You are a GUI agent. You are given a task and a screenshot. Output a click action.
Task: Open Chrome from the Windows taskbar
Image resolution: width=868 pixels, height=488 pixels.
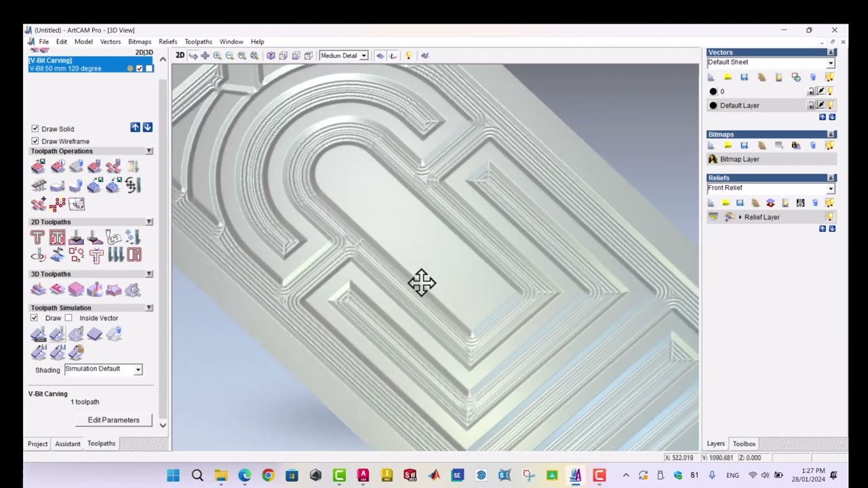268,475
